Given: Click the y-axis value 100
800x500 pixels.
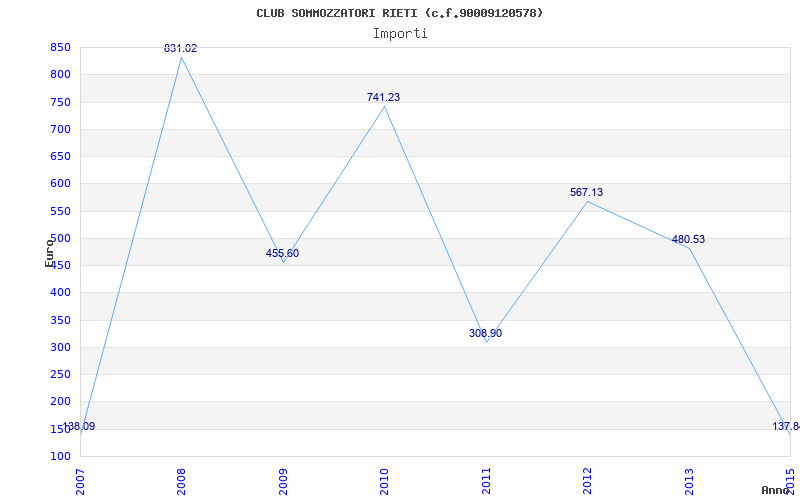Looking at the screenshot, I should pyautogui.click(x=60, y=457).
